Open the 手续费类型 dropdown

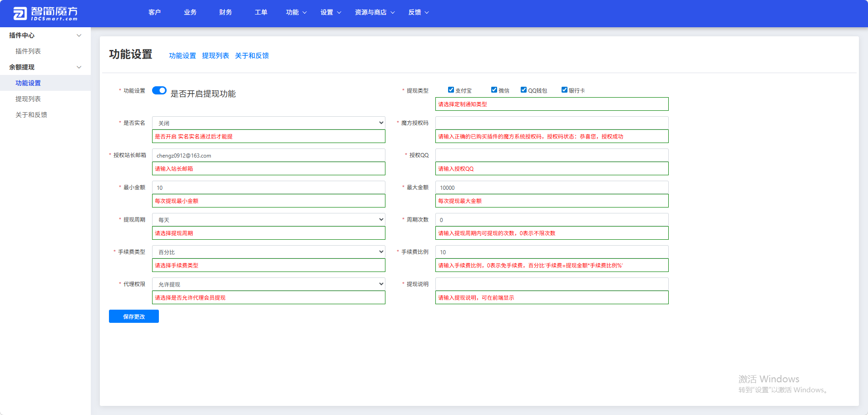point(269,252)
